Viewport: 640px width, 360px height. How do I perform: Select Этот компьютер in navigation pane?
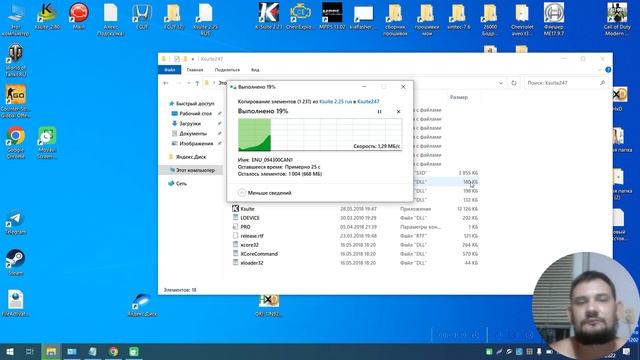pyautogui.click(x=192, y=170)
